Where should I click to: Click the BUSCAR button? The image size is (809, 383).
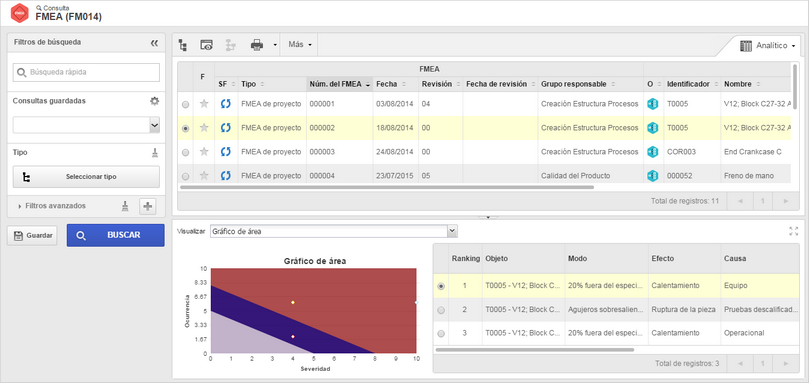(116, 235)
